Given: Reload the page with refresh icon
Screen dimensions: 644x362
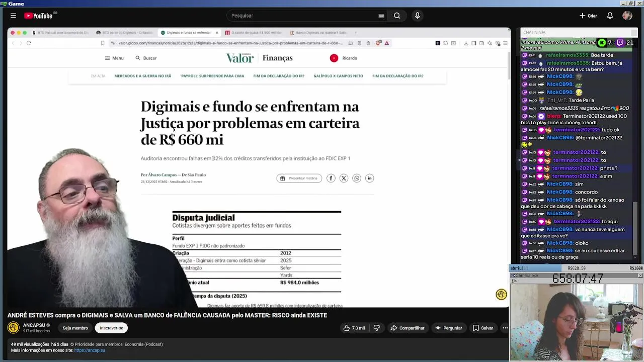Looking at the screenshot, I should click(29, 43).
